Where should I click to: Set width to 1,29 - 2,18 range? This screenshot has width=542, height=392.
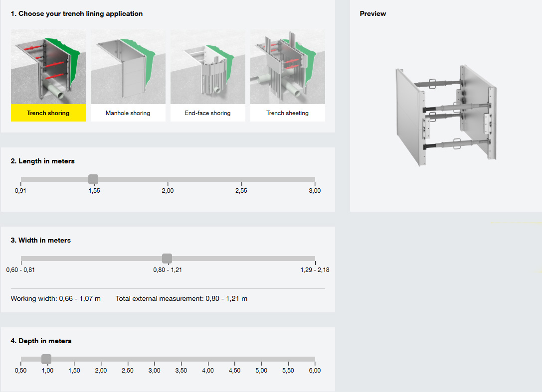click(315, 259)
